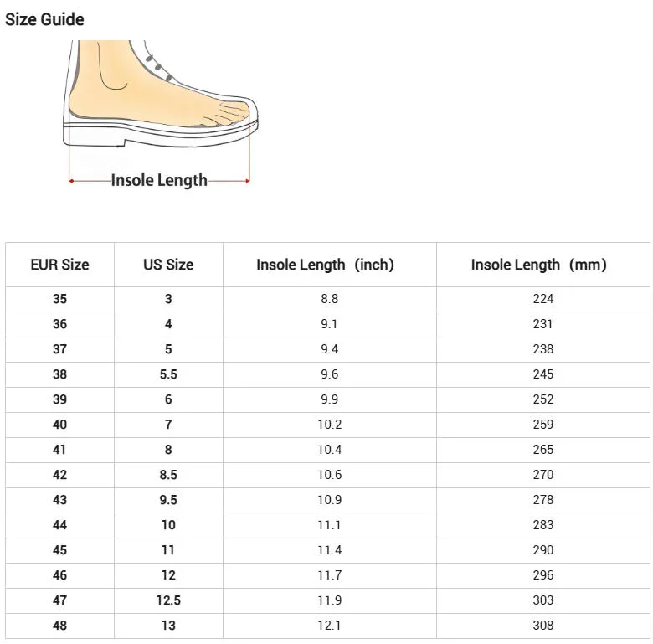Viewport: 653px width, 644px height.
Task: Click EUR size 42 cell
Action: point(59,475)
